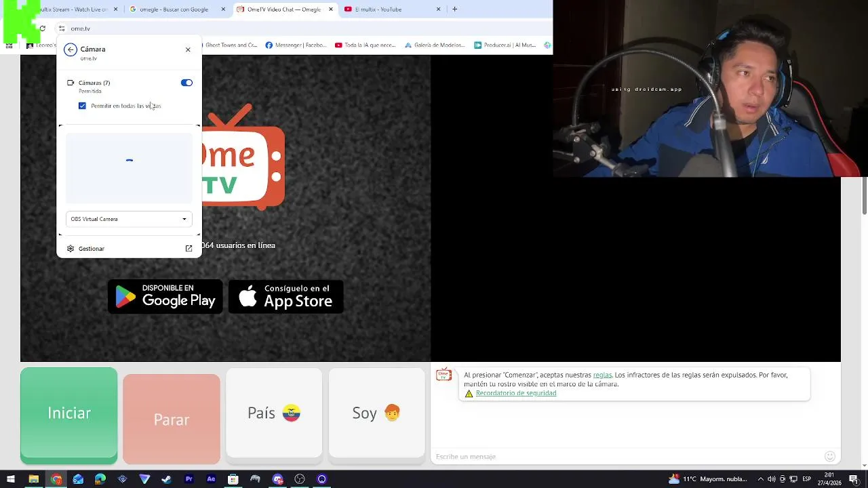Open the purple circle app in taskbar

click(x=321, y=479)
